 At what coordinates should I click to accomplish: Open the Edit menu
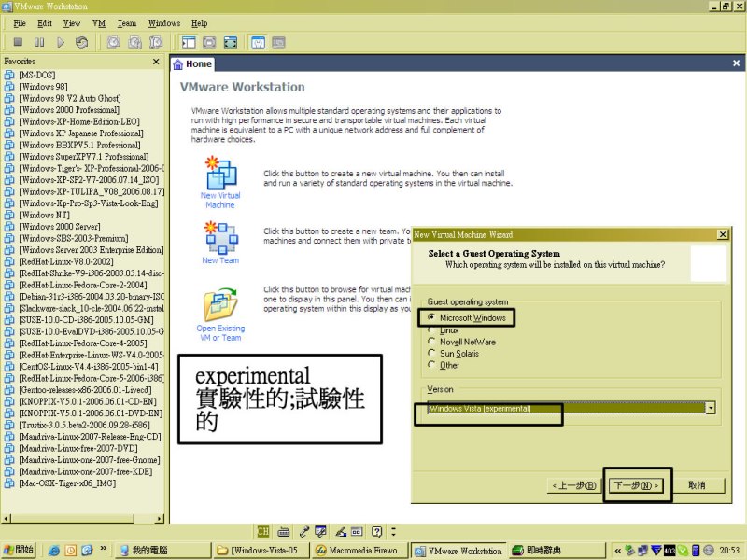[45, 23]
